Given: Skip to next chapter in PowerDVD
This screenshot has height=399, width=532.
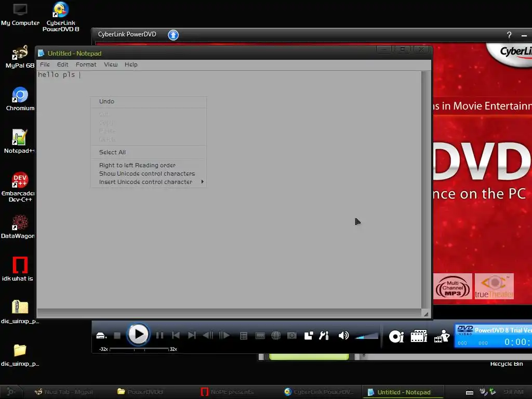Looking at the screenshot, I should tap(192, 336).
